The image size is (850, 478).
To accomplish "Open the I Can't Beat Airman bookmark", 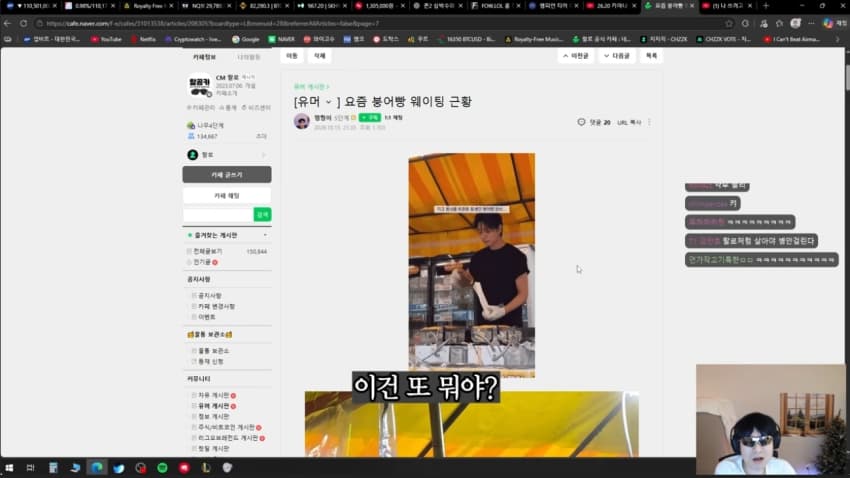I will [792, 39].
